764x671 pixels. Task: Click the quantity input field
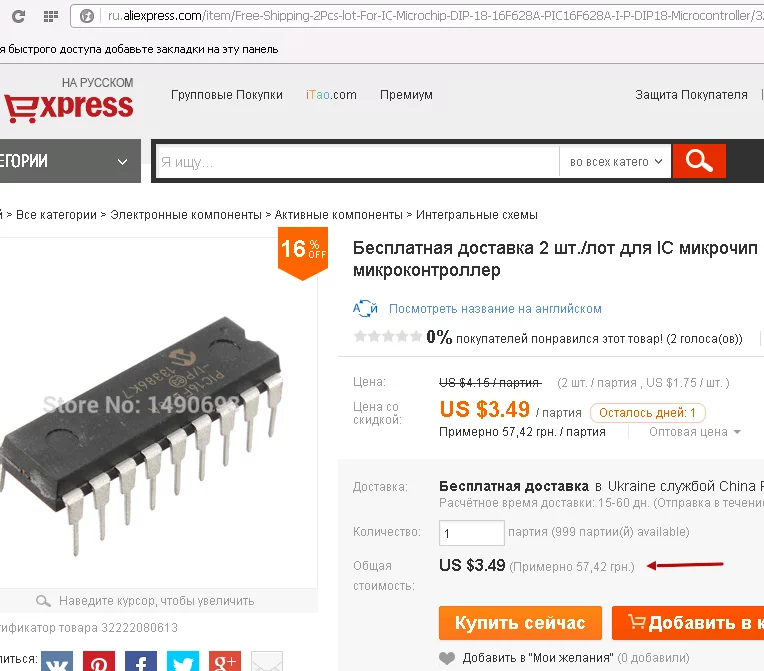[471, 533]
